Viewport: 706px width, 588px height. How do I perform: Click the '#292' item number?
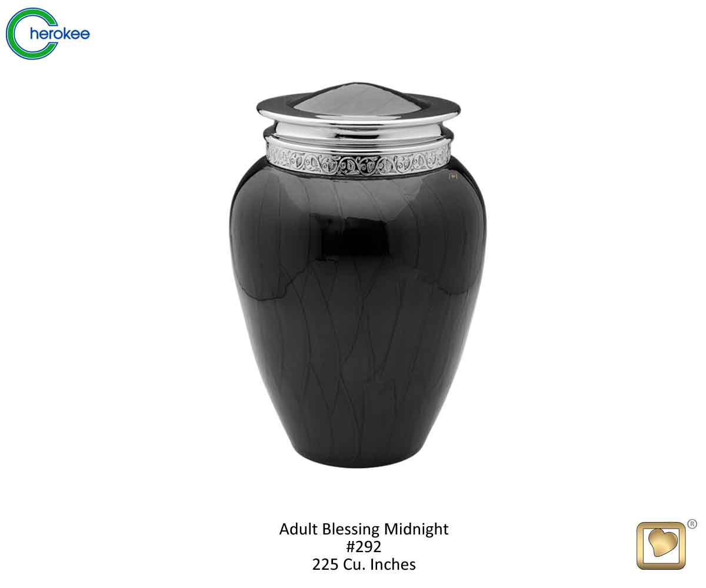coord(364,547)
